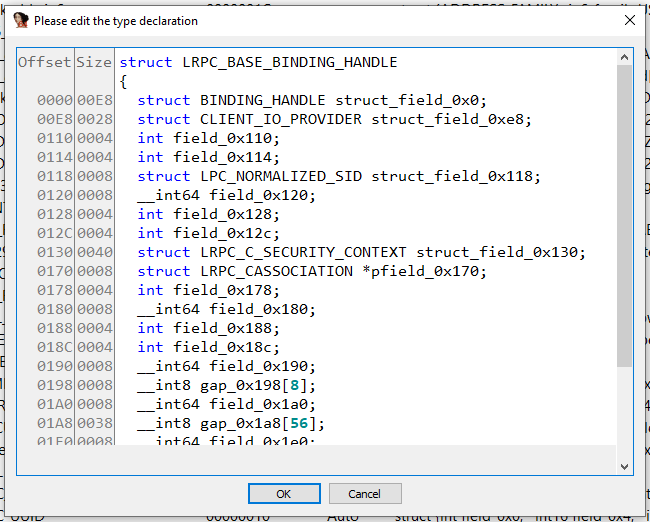Click the Size column header
650x522 pixels.
[94, 62]
